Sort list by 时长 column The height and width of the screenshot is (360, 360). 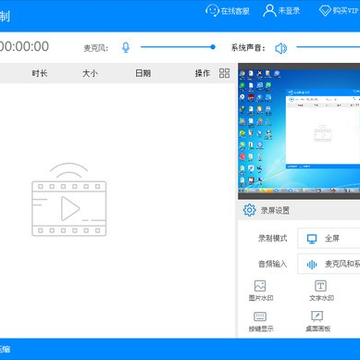(x=39, y=73)
